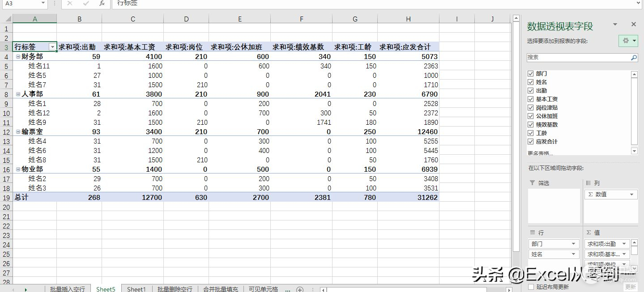Close the 数据透视表字段 pane
The image size is (644, 292).
pos(633,25)
